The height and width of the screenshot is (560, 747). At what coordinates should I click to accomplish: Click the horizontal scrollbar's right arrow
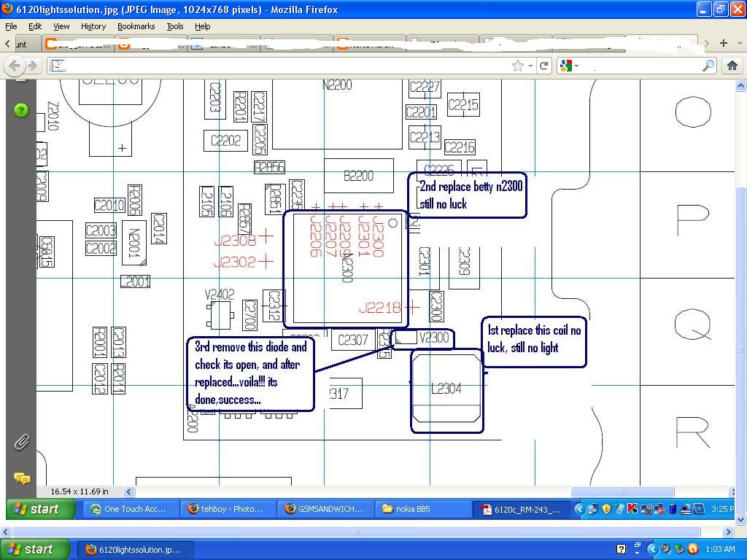733,491
